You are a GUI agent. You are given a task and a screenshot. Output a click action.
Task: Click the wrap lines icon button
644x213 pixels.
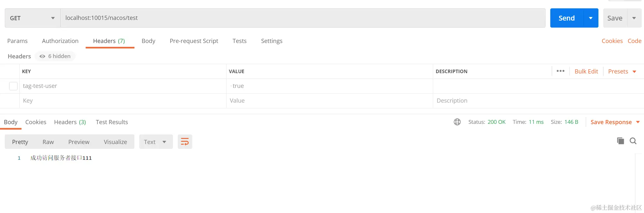click(x=185, y=141)
